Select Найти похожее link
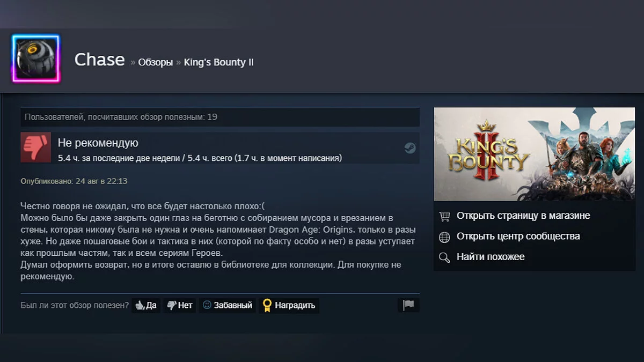Image resolution: width=644 pixels, height=362 pixels. point(491,257)
